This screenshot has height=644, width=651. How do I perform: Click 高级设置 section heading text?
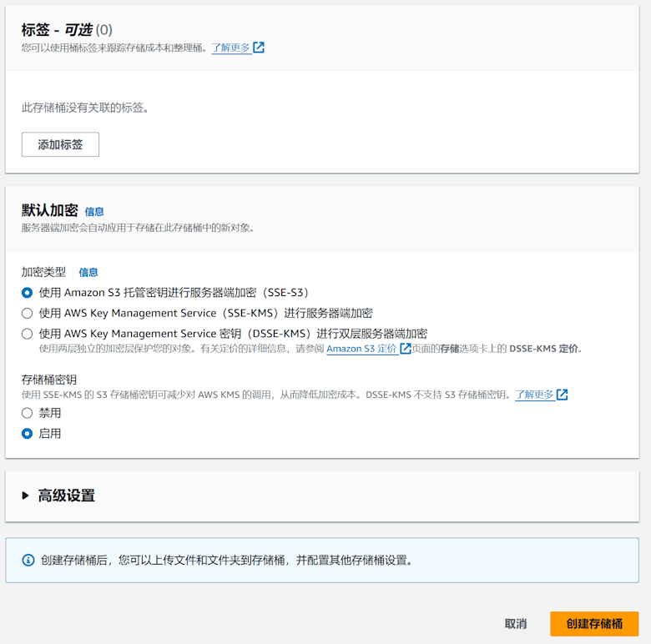[67, 496]
